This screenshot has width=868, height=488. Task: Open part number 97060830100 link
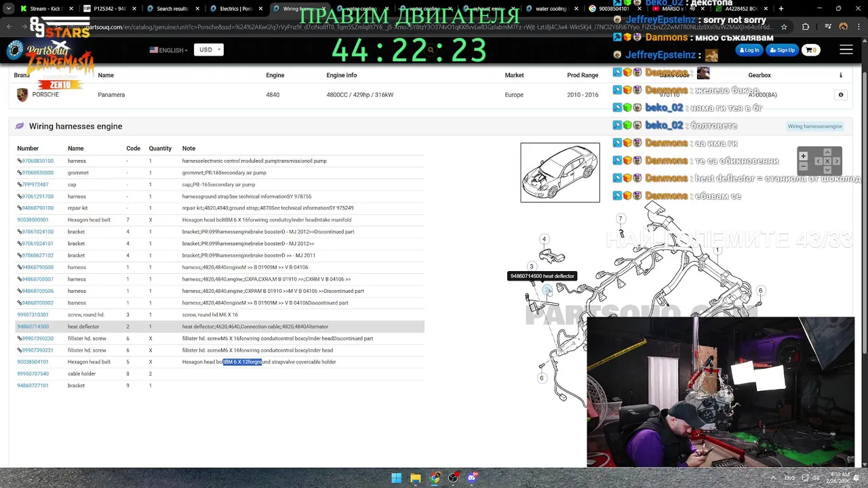pyautogui.click(x=37, y=161)
